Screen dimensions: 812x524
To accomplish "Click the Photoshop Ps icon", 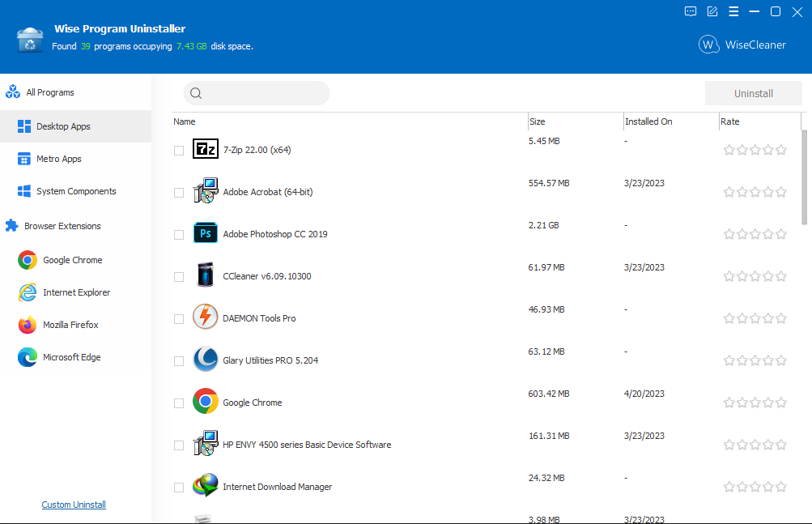I will 206,233.
